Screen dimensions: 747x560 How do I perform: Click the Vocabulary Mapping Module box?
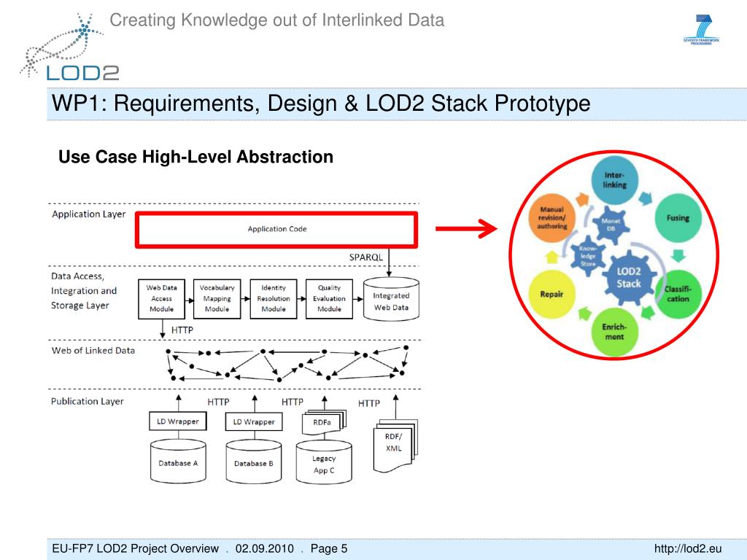point(217,298)
